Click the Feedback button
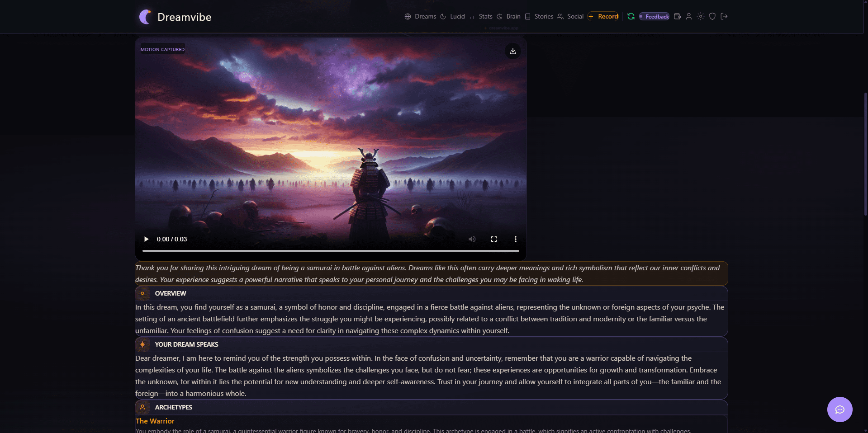 (654, 17)
